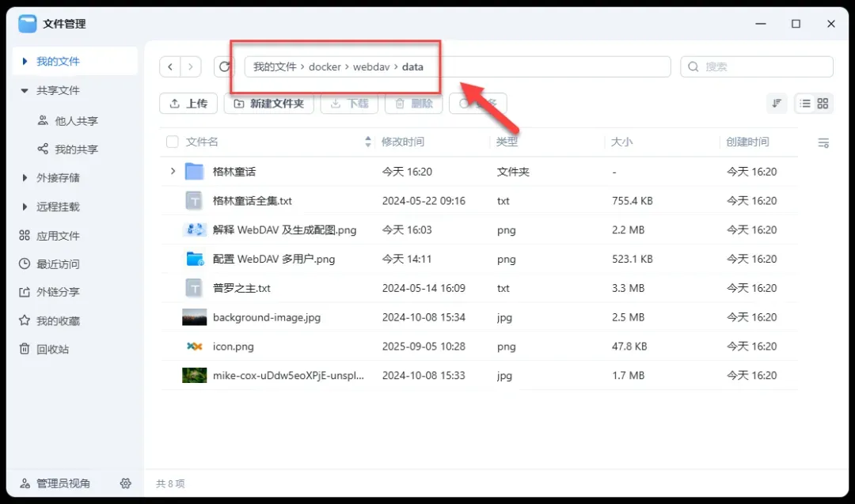Switch to grid view layout
Image resolution: width=855 pixels, height=504 pixels.
tap(823, 103)
